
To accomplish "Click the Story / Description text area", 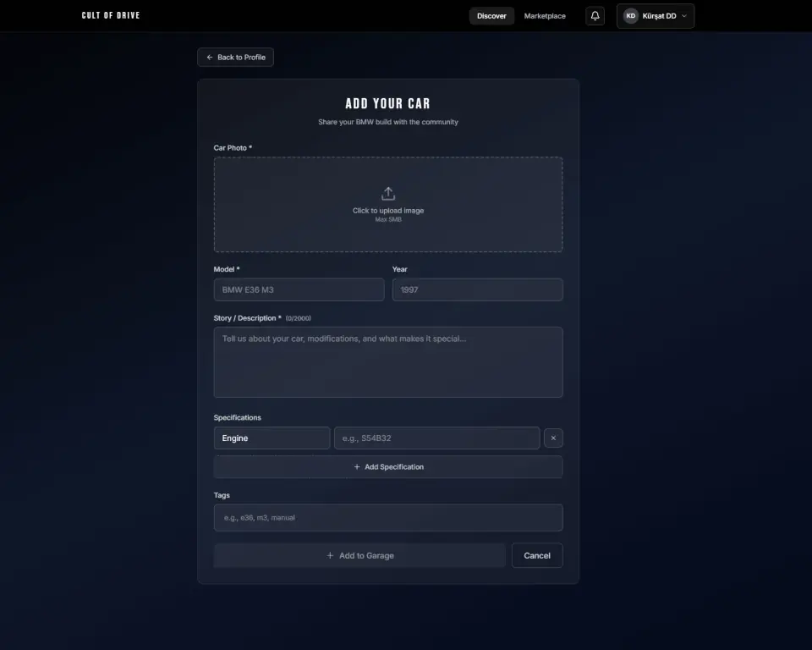I will click(388, 361).
